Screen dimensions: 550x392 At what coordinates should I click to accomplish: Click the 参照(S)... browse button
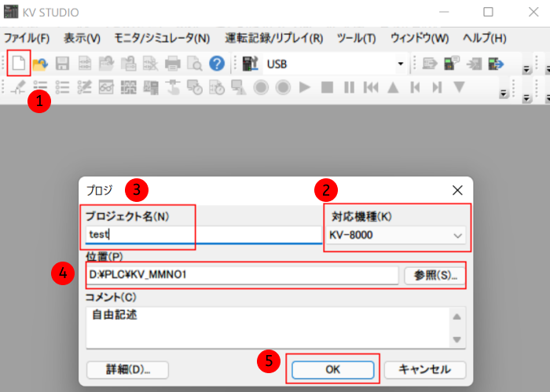click(435, 275)
